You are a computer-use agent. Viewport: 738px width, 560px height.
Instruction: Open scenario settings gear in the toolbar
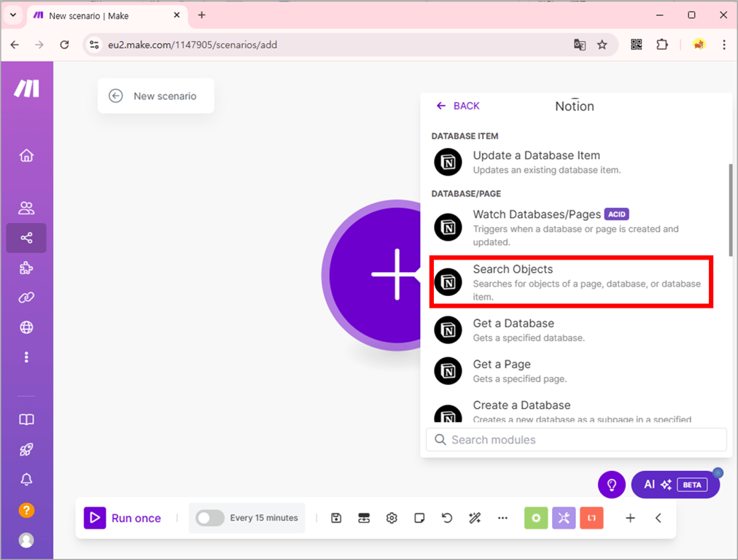(x=392, y=518)
